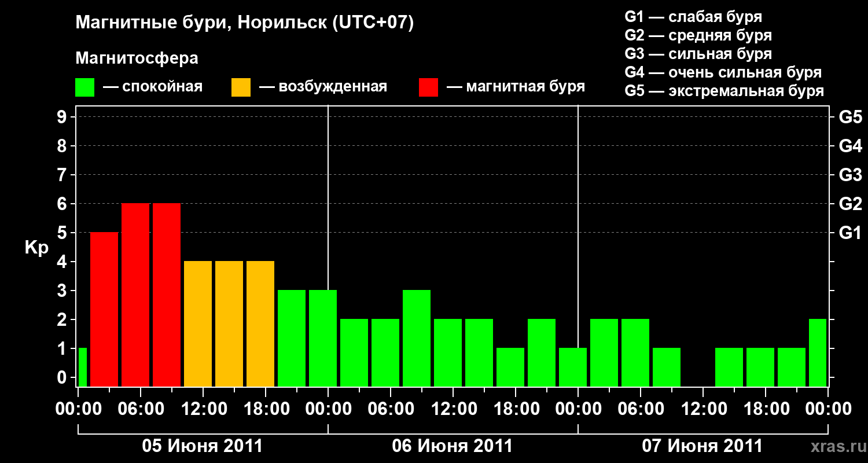Screen dimensions: 868x463
Task: Click the 'G1 — слабая буря' legend line
Action: point(693,17)
